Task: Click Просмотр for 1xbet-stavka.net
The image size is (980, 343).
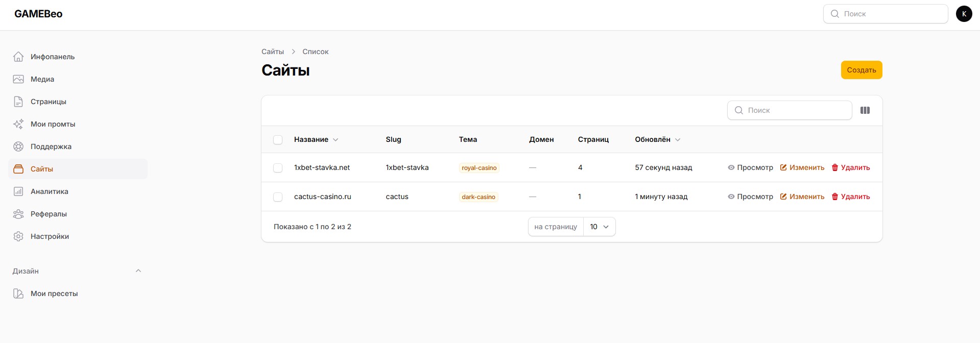Action: point(750,167)
